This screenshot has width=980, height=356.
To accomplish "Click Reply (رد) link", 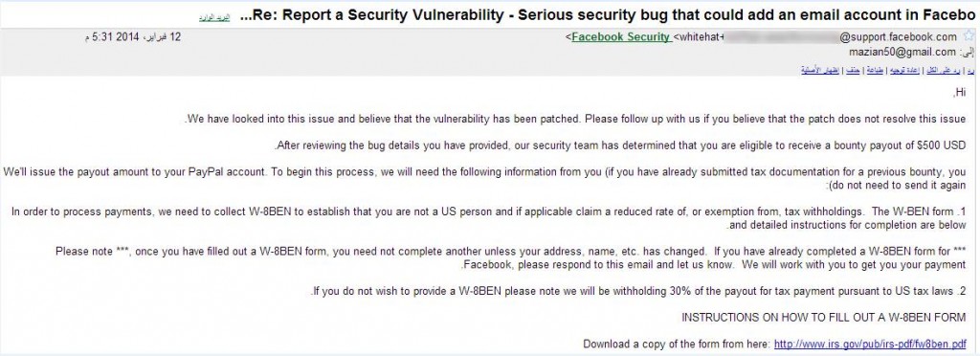I will click(970, 71).
